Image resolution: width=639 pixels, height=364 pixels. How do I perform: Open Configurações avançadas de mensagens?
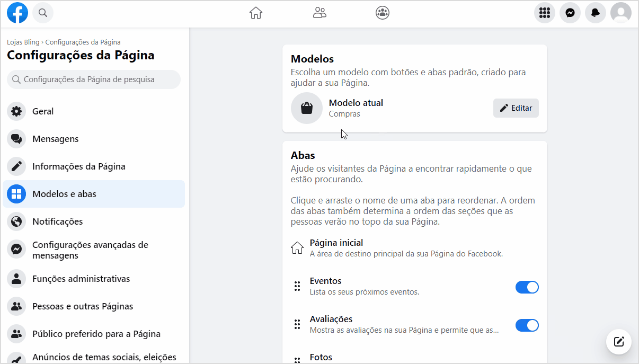coord(94,250)
